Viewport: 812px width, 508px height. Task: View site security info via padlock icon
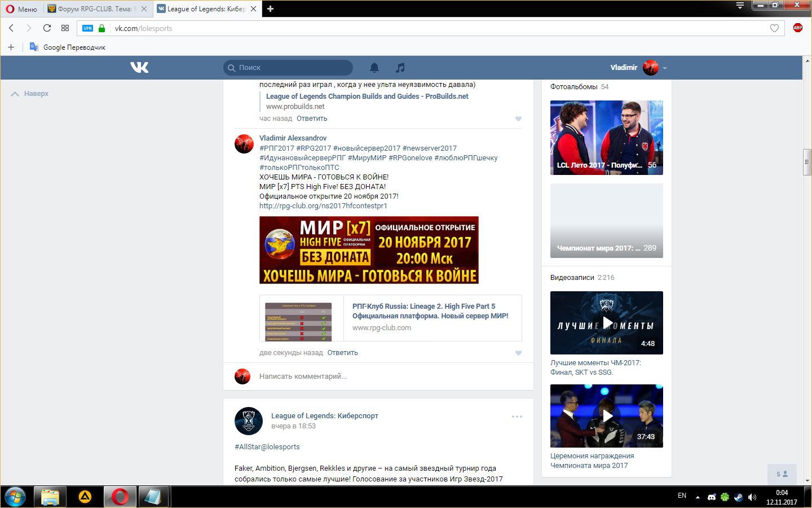101,28
